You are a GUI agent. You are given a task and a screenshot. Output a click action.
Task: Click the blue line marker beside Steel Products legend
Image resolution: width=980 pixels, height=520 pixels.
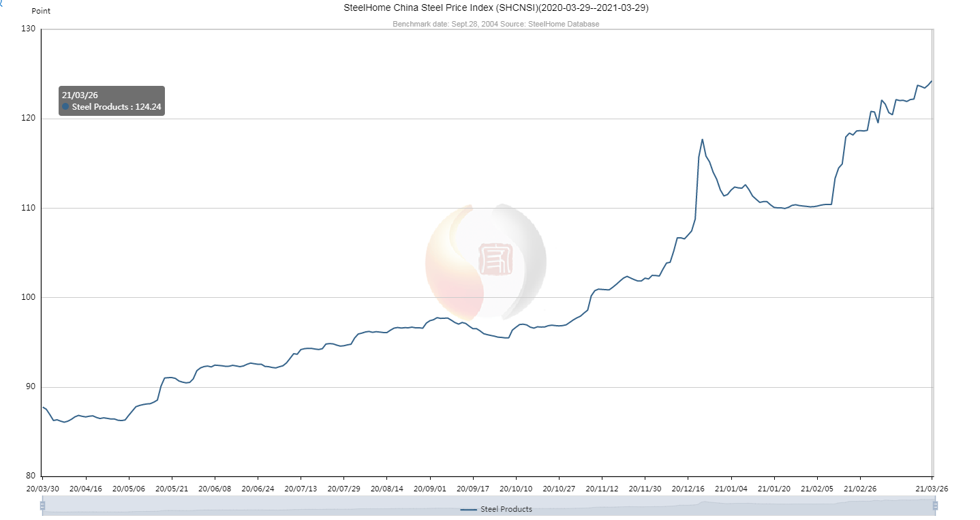pyautogui.click(x=470, y=508)
